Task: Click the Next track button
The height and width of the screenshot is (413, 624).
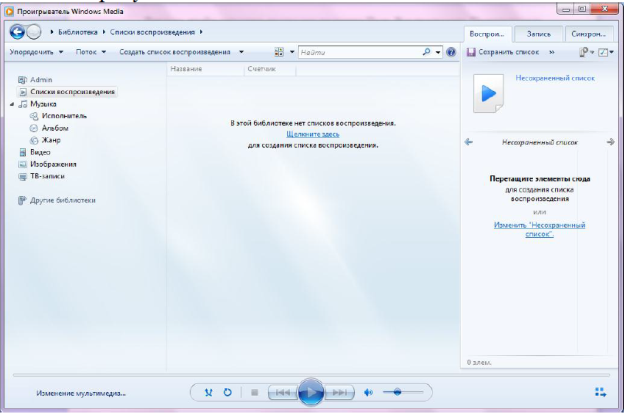Action: 339,393
